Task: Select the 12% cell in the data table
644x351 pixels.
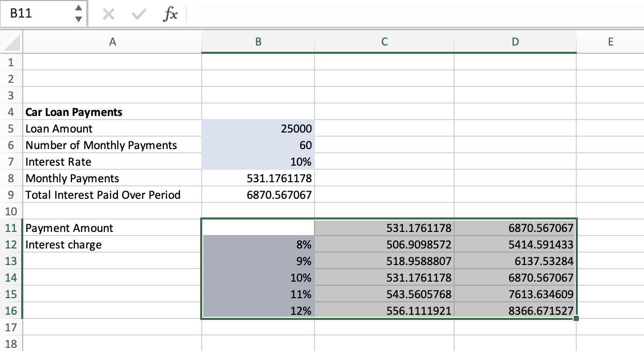Action: tap(258, 311)
